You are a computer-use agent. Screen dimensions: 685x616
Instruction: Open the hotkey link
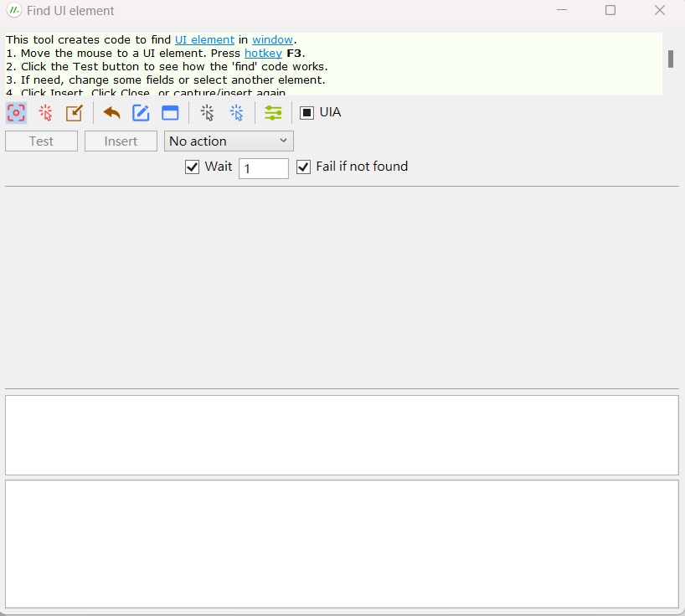click(264, 54)
